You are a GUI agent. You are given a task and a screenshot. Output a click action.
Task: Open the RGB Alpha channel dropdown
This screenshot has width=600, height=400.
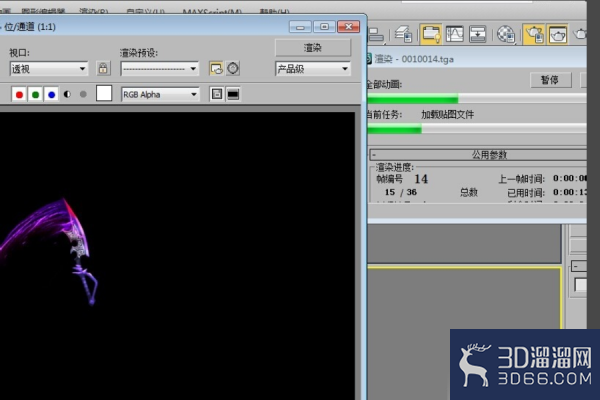click(160, 94)
